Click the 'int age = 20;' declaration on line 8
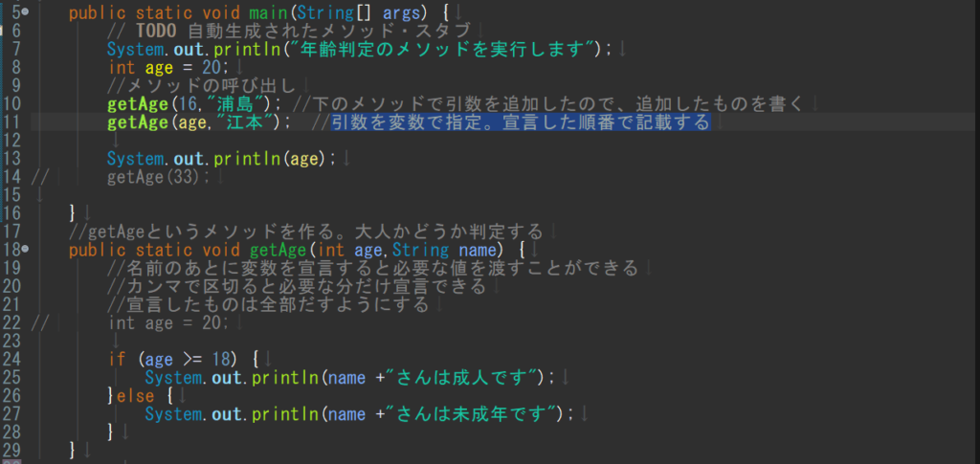The height and width of the screenshot is (464, 980). pyautogui.click(x=168, y=67)
